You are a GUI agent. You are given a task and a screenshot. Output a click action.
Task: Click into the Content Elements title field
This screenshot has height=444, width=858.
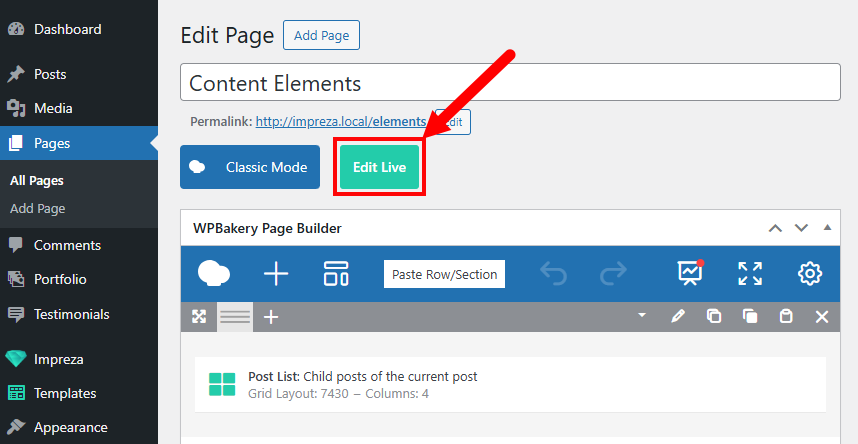[x=510, y=82]
